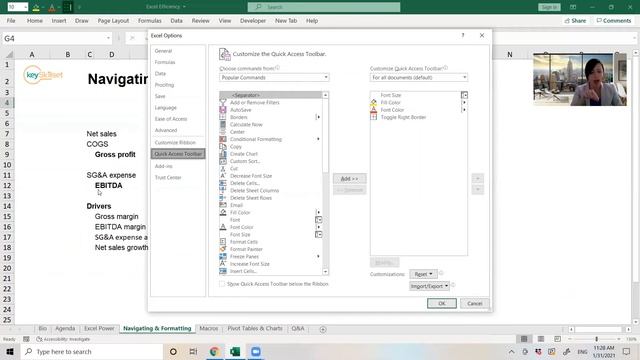Screen dimensions: 640x360
Task: Select Font Color in the toolbar list
Action: (419, 110)
